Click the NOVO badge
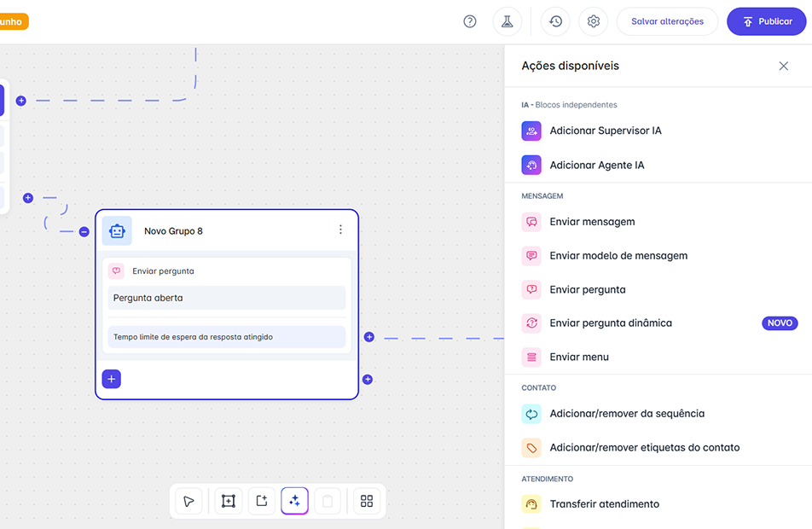The height and width of the screenshot is (529, 812). click(x=780, y=323)
